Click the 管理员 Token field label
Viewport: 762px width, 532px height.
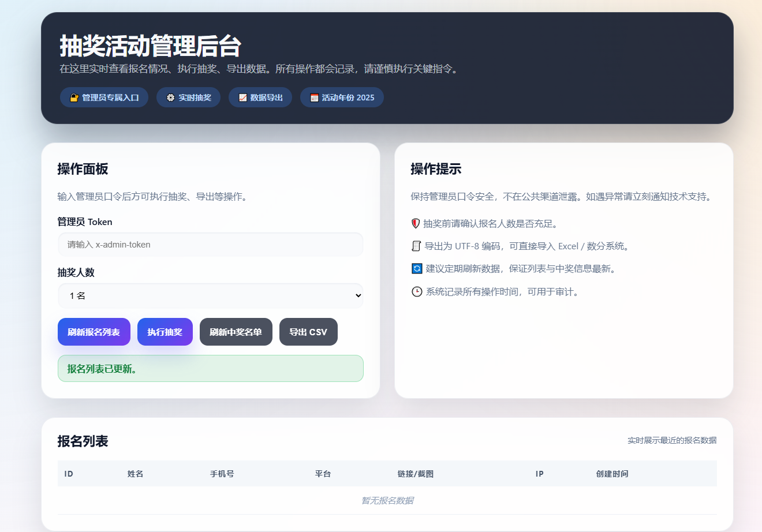coord(85,222)
